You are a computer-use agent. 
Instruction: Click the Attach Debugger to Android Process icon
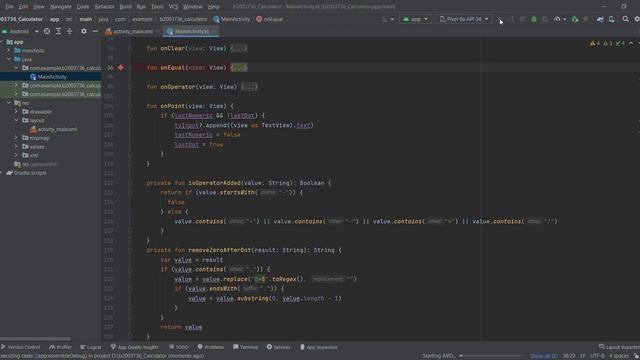(x=575, y=19)
